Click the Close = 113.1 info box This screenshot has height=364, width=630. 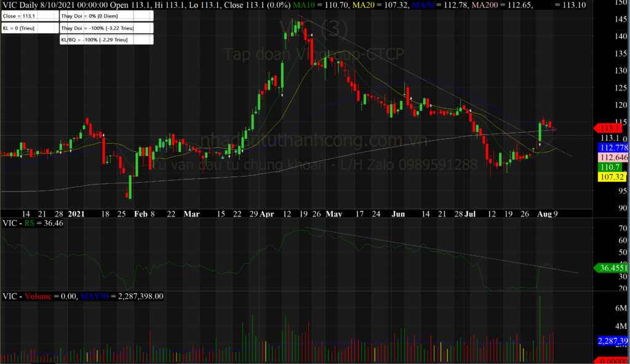coord(29,16)
